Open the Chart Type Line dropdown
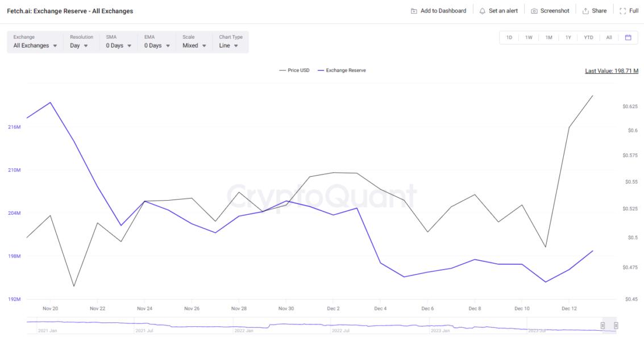 [x=230, y=41]
